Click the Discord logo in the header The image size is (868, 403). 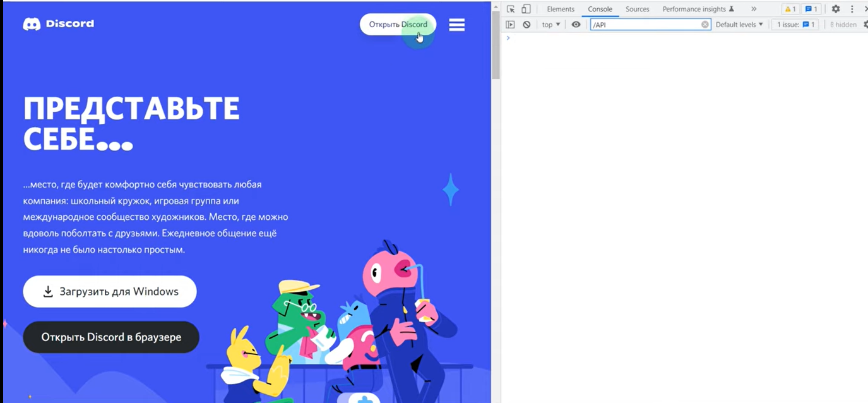click(58, 24)
